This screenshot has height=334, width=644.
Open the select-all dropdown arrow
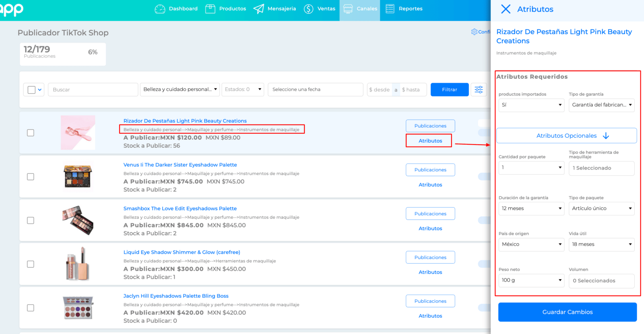point(40,90)
